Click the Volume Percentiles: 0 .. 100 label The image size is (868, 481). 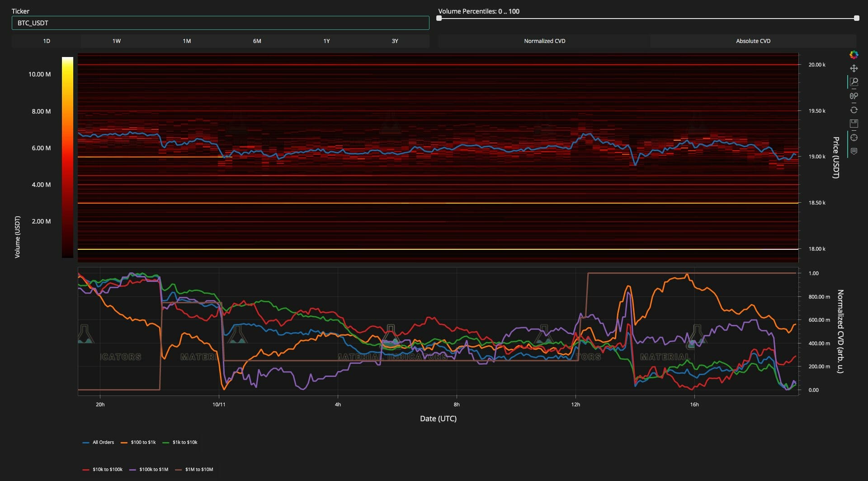[479, 11]
